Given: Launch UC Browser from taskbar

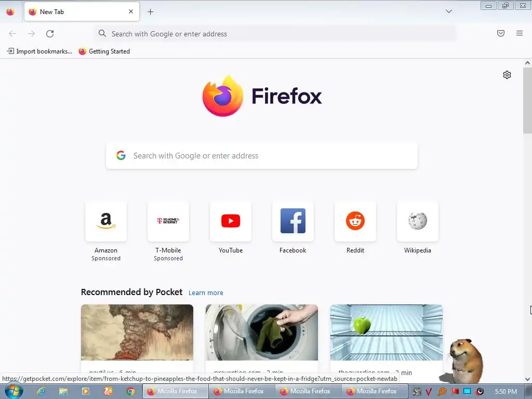Looking at the screenshot, I should [108, 391].
